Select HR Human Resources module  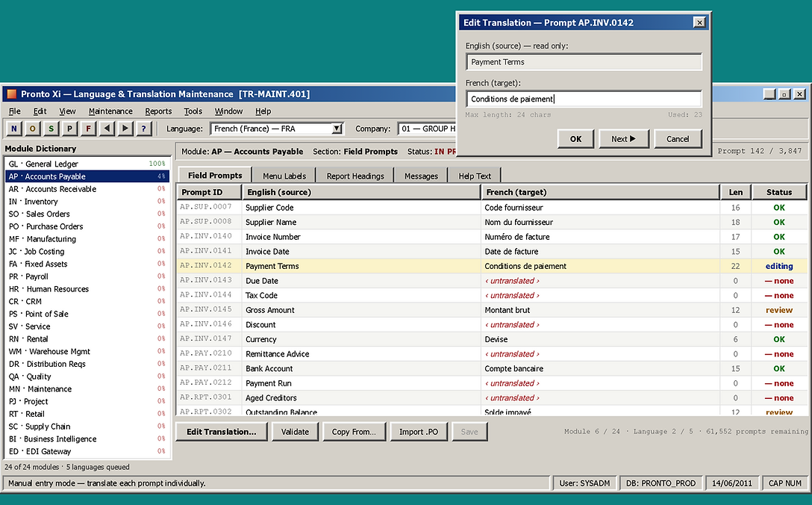87,289
